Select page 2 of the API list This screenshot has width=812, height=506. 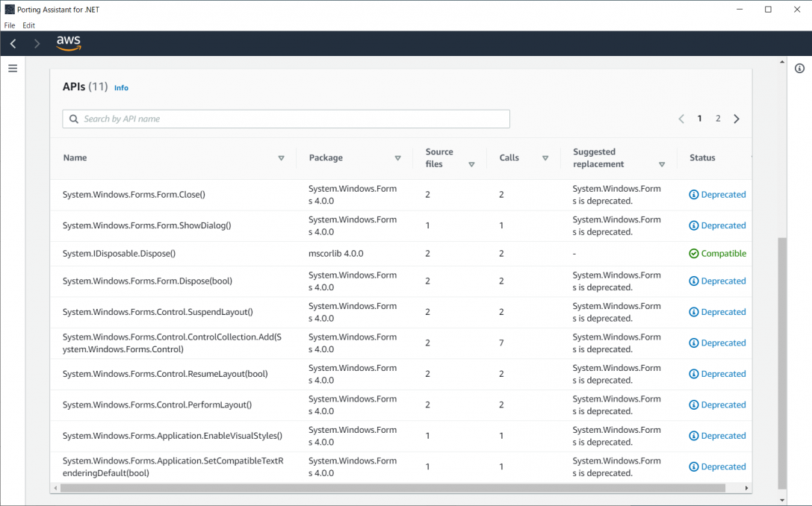(x=718, y=119)
